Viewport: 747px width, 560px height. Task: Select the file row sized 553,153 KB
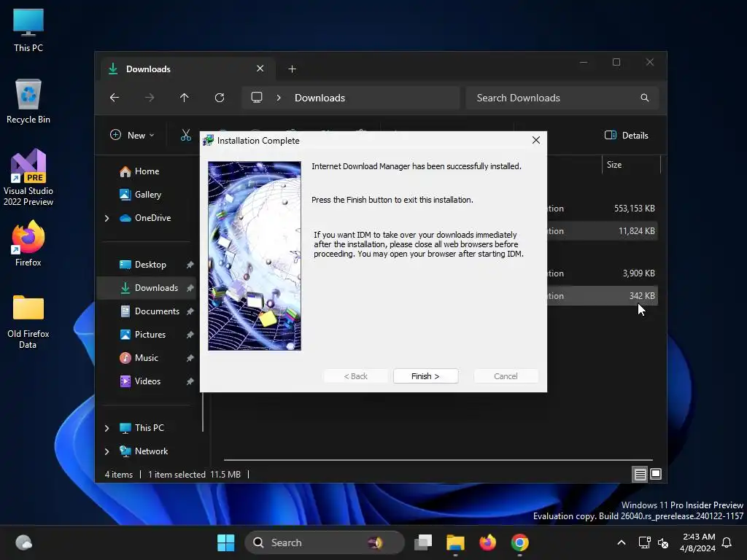tap(602, 209)
